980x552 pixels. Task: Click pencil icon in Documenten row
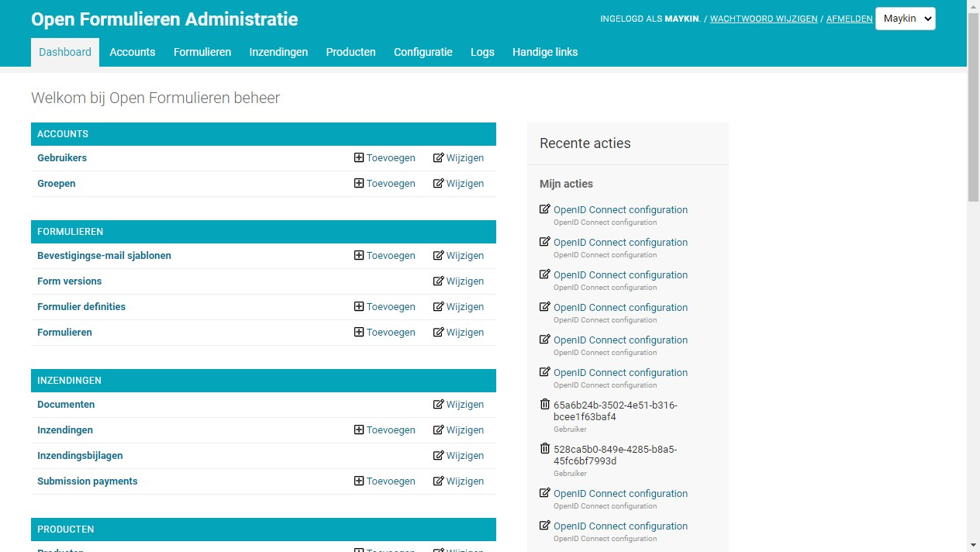click(x=439, y=404)
